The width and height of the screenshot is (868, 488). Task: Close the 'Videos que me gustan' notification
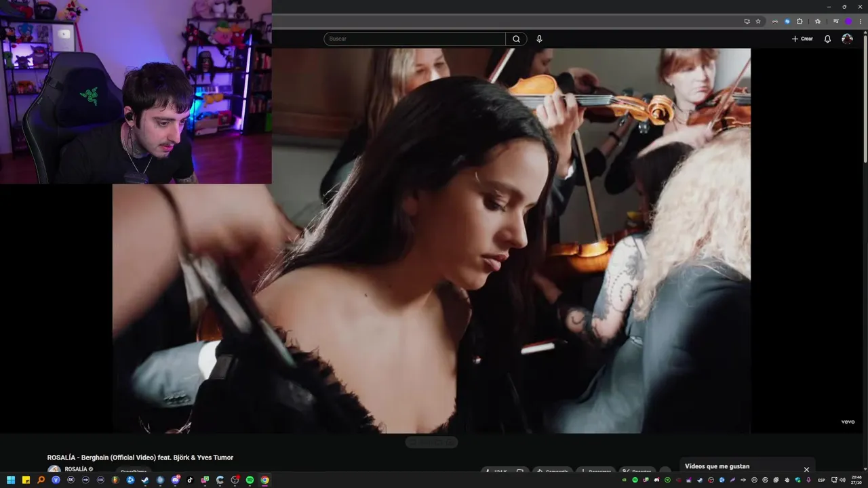(806, 469)
